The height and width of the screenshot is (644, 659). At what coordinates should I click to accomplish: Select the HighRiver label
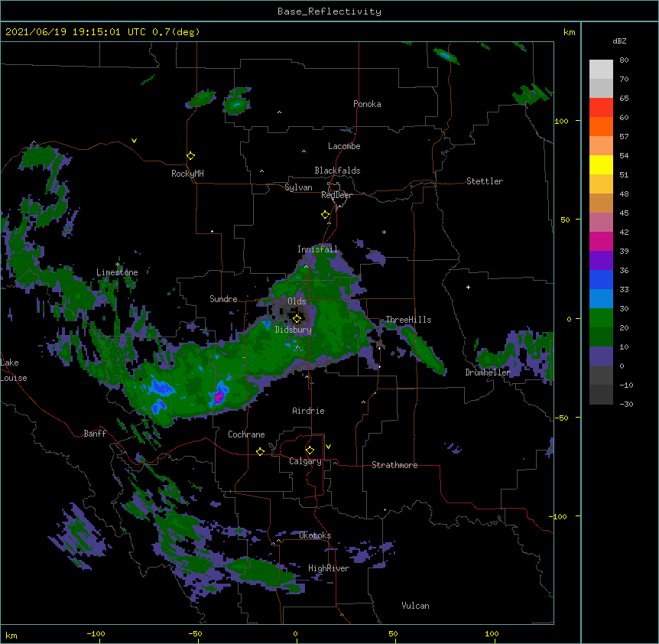click(329, 568)
